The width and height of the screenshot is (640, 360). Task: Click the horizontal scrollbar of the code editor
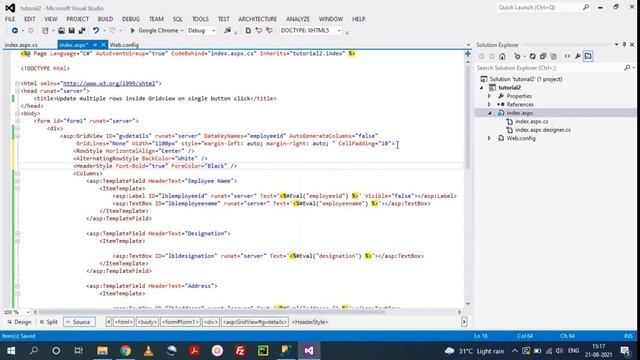tap(210, 312)
